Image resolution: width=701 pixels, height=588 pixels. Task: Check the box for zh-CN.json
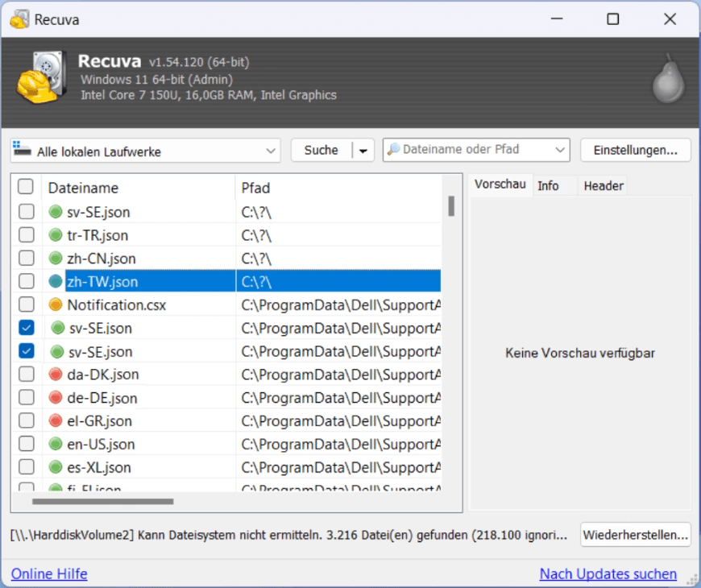point(27,258)
